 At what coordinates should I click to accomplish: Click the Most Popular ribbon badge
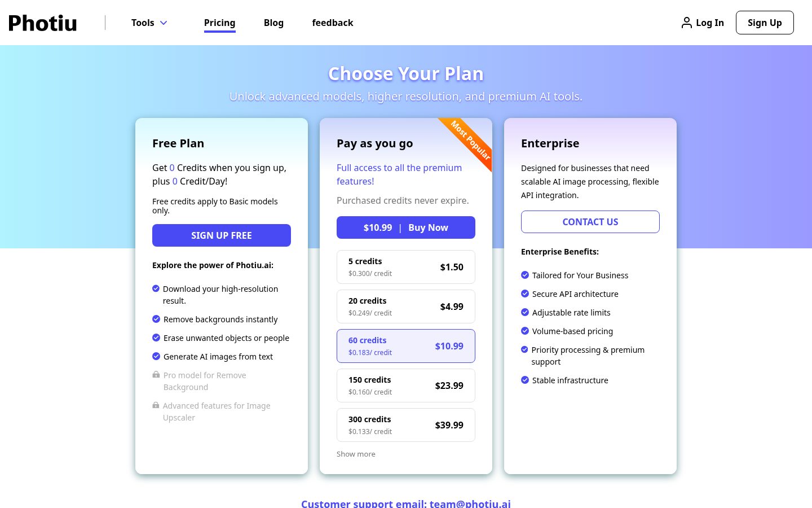[471, 140]
